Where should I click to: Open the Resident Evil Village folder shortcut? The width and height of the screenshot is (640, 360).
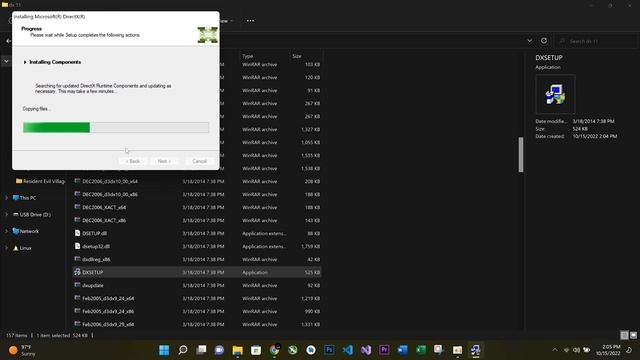coord(40,181)
